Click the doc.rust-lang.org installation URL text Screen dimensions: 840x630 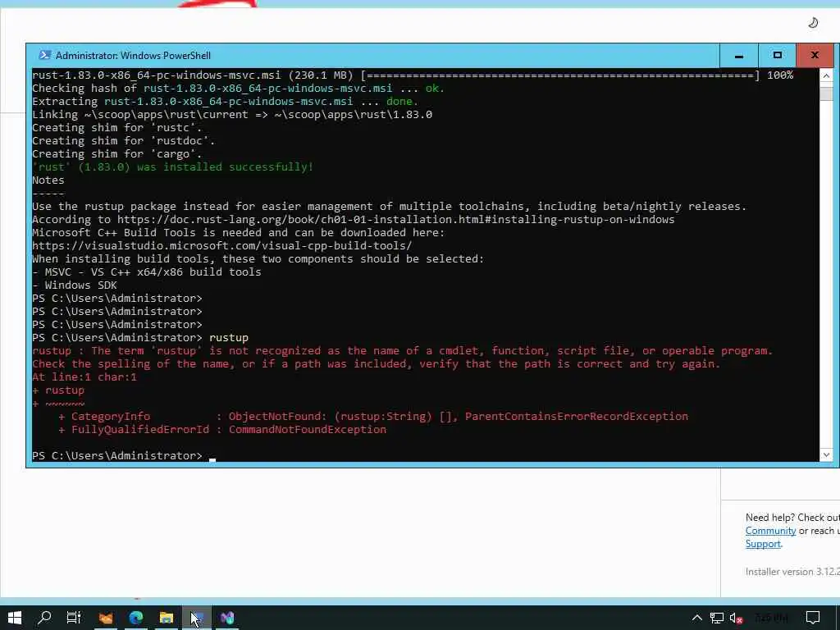click(x=396, y=219)
